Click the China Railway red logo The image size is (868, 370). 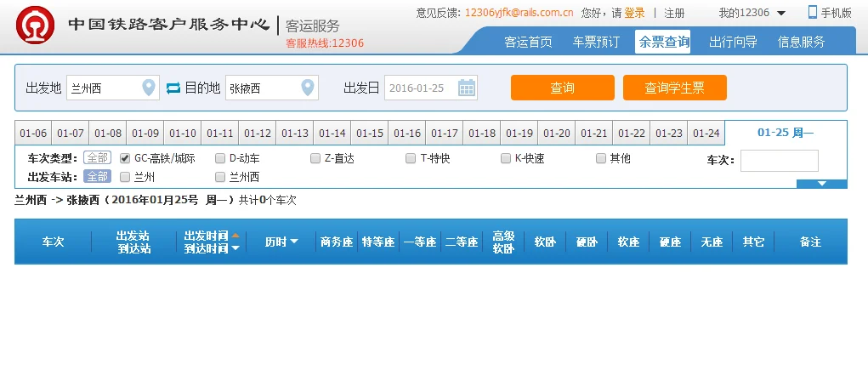click(x=36, y=25)
